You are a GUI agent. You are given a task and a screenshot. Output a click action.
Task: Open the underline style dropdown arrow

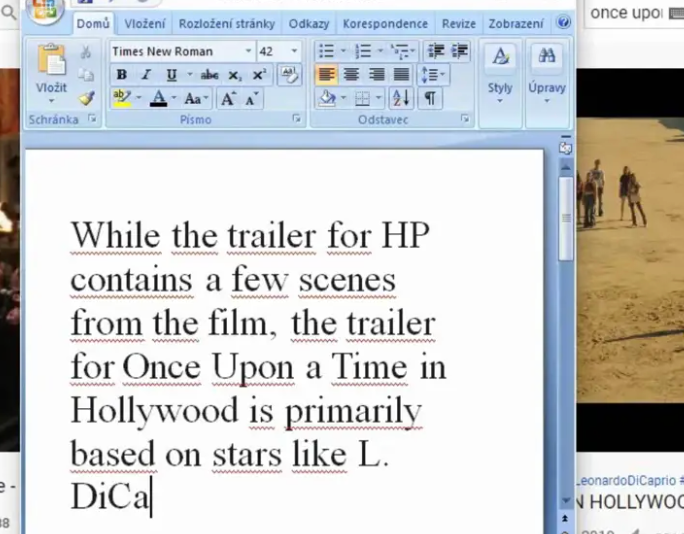[190, 75]
